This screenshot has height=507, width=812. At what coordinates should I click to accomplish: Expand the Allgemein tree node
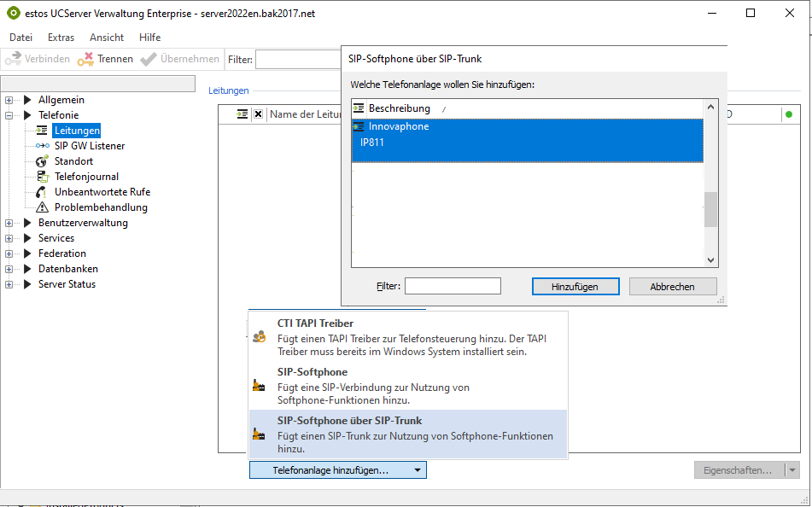[9, 100]
